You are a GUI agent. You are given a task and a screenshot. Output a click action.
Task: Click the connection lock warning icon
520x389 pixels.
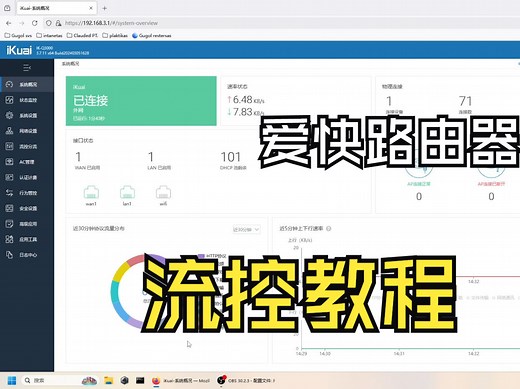(58, 23)
